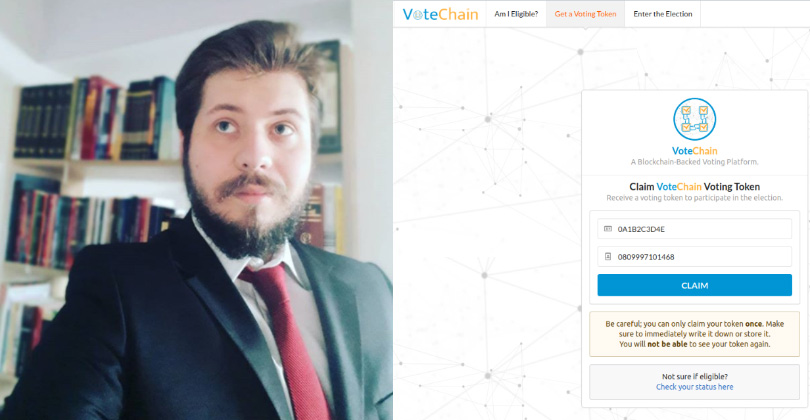Click the Not sure if eligible? text
The height and width of the screenshot is (420, 810).
coord(694,377)
